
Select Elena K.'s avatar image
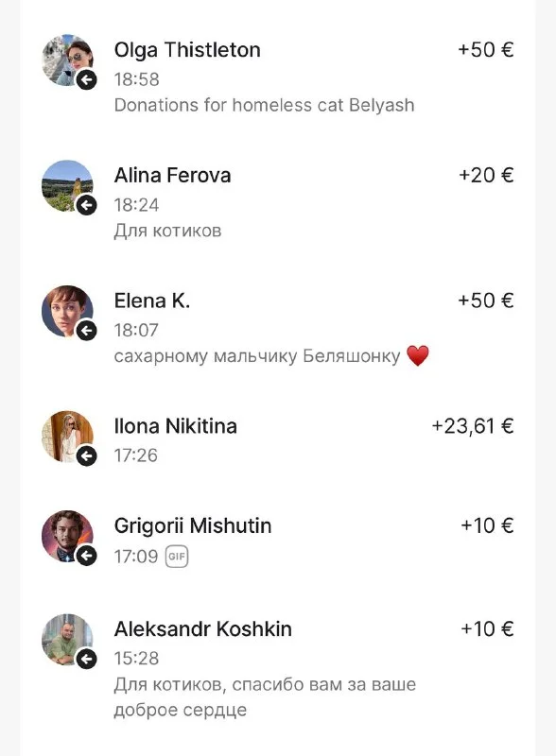coord(67,311)
